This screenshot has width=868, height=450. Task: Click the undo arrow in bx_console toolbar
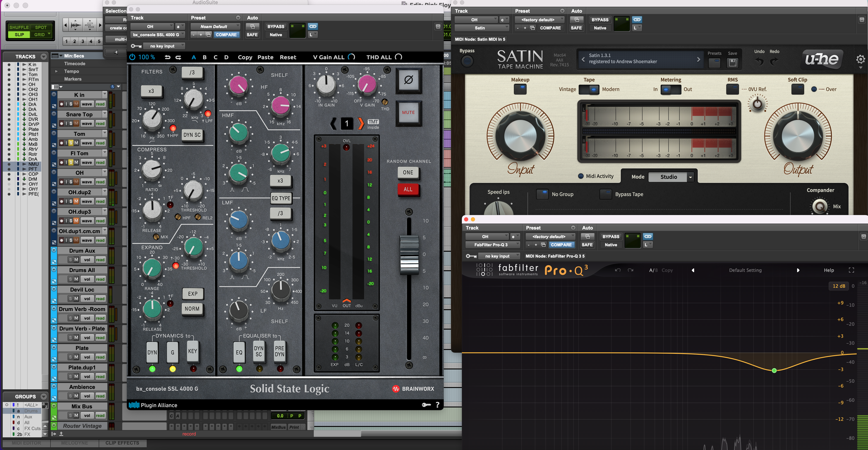coord(168,57)
